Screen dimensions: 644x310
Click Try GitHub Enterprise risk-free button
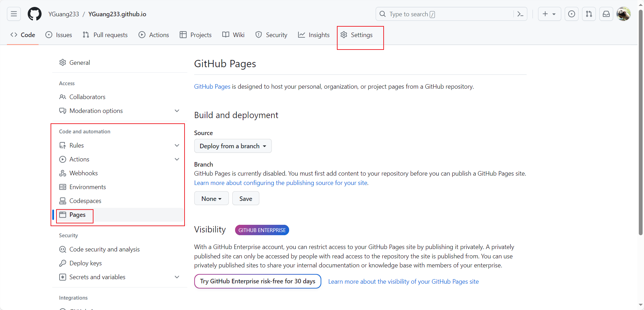[x=258, y=281]
